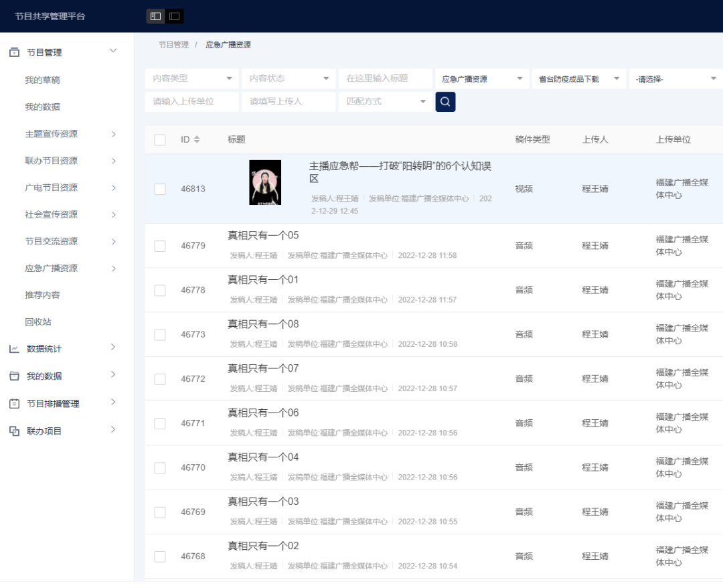
Task: Click the 数据统计 chart icon
Action: pos(14,349)
